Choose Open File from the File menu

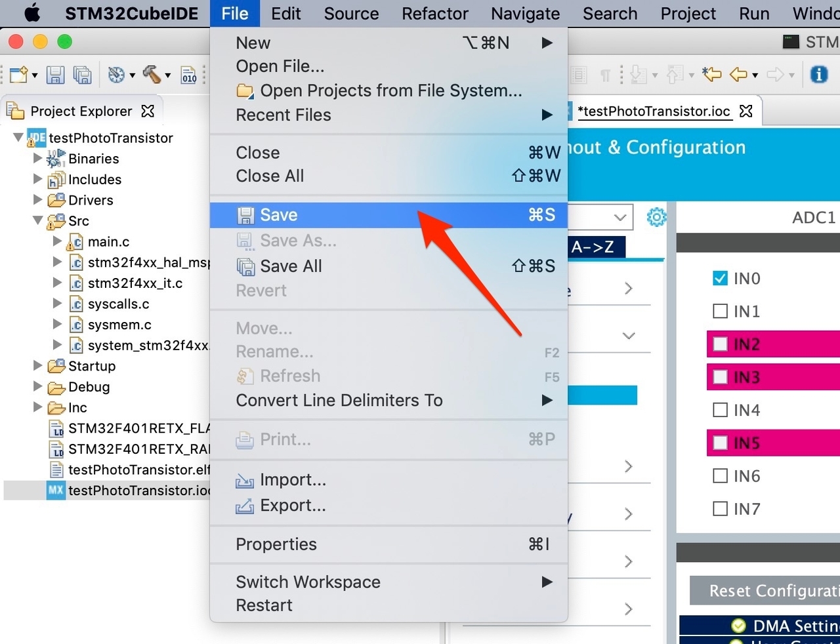[x=388, y=66]
